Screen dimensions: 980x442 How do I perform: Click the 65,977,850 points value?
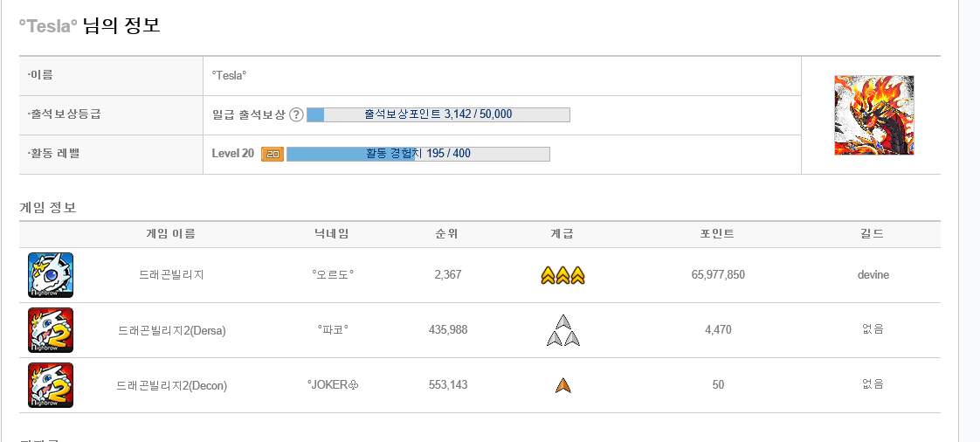point(718,275)
